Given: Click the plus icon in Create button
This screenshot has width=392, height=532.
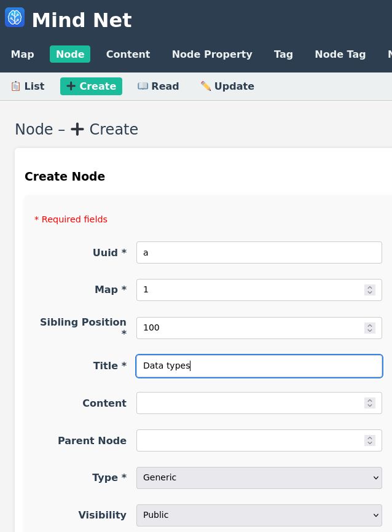Looking at the screenshot, I should click(x=71, y=86).
